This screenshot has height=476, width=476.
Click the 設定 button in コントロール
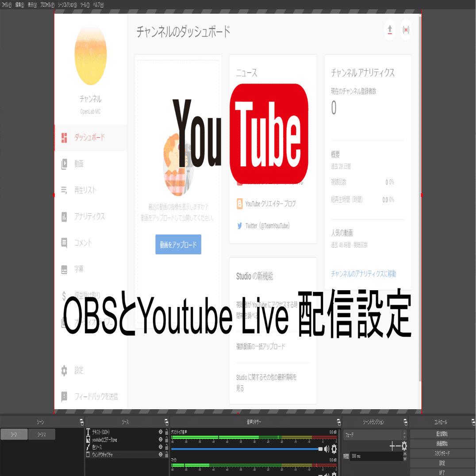tap(442, 463)
